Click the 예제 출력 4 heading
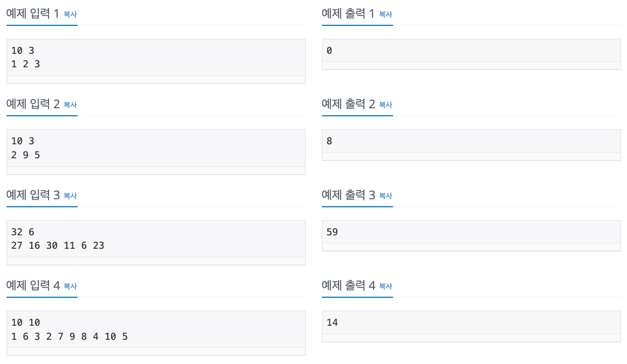627x364 pixels. [x=348, y=285]
